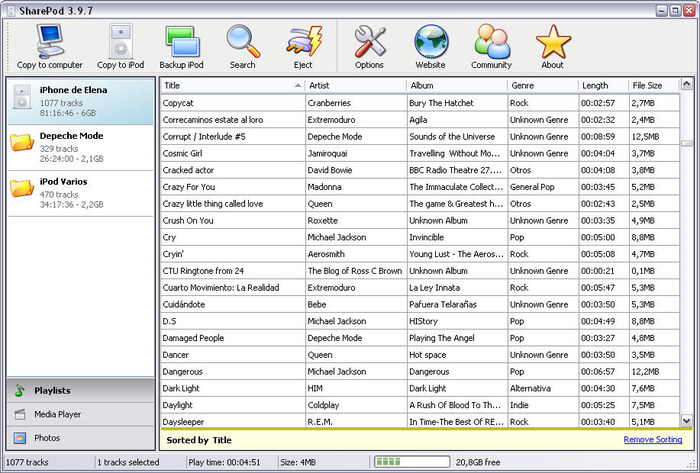Open the Depeche Mode folder

pos(80,147)
